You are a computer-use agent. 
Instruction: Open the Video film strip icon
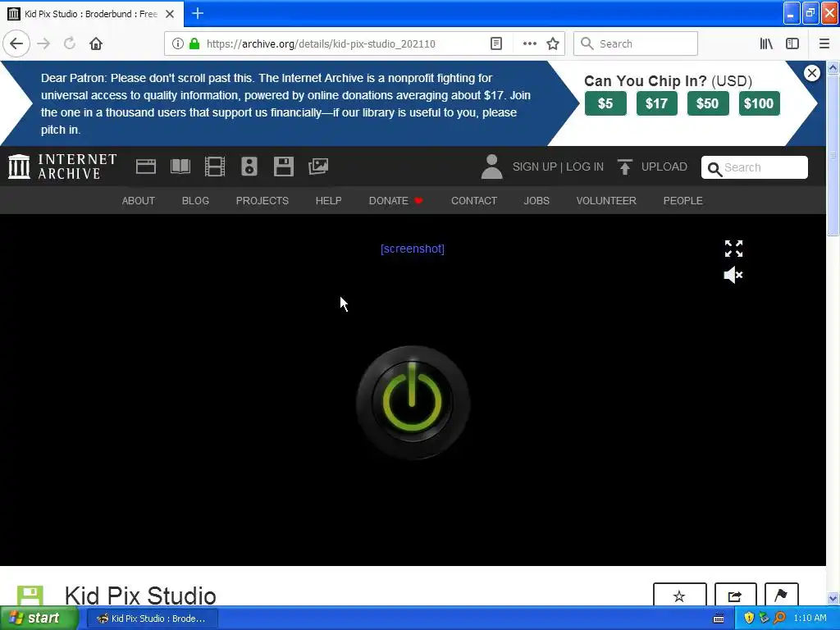tap(215, 167)
